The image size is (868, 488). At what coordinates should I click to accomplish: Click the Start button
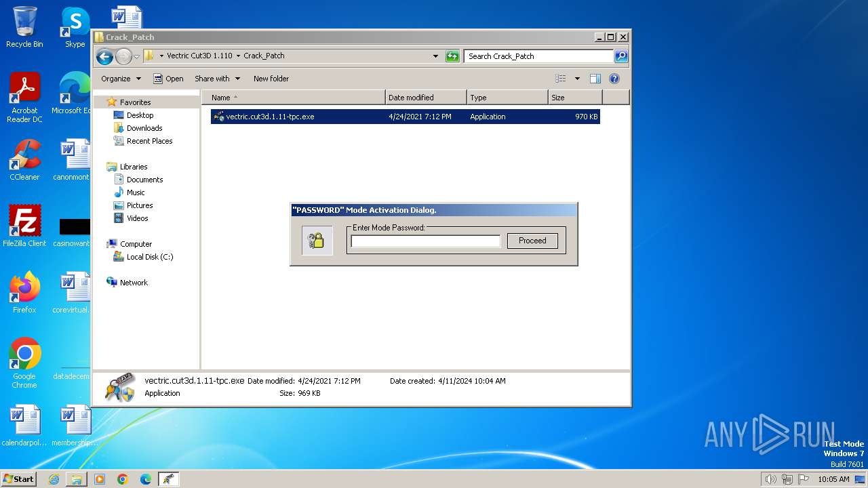pyautogui.click(x=18, y=479)
